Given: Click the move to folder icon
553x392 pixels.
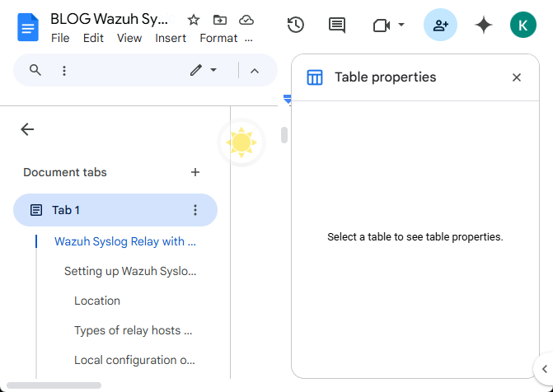Looking at the screenshot, I should coord(220,20).
